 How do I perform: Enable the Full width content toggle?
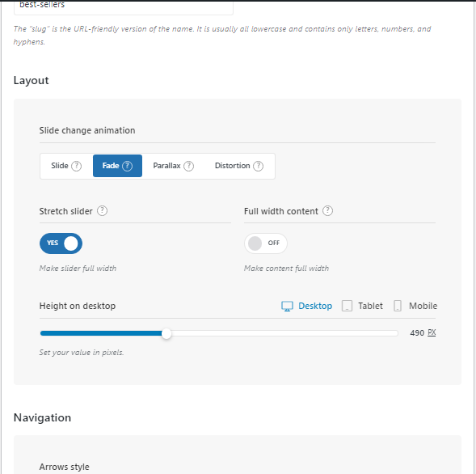266,243
